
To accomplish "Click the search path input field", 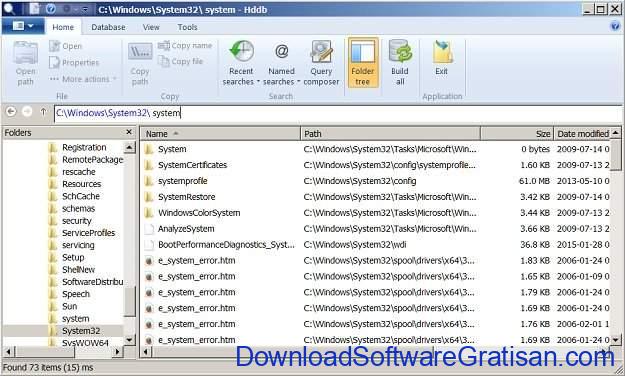I will [x=337, y=113].
